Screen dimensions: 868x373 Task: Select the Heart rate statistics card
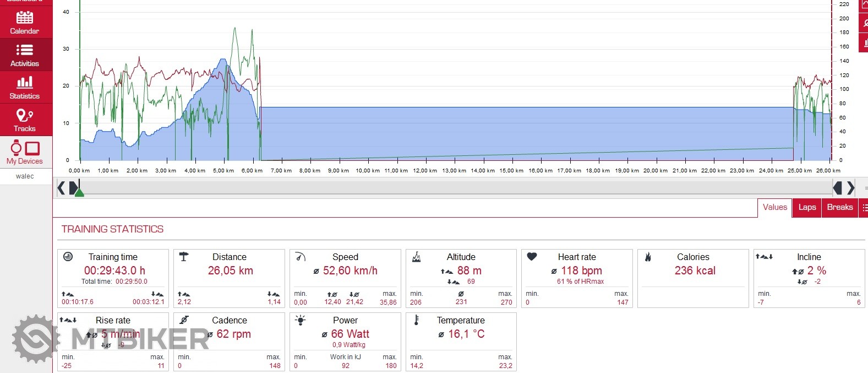pyautogui.click(x=576, y=278)
